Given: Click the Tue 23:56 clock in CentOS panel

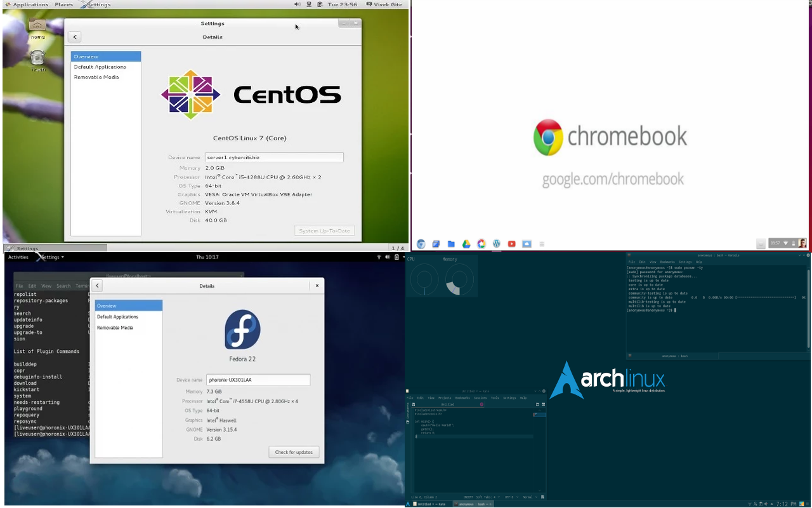Looking at the screenshot, I should (x=343, y=4).
